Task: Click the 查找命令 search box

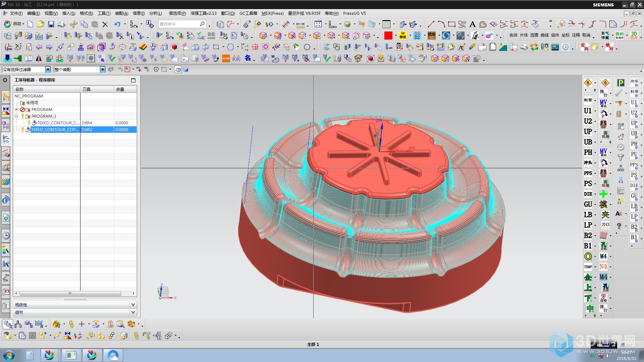Action: coord(182,24)
